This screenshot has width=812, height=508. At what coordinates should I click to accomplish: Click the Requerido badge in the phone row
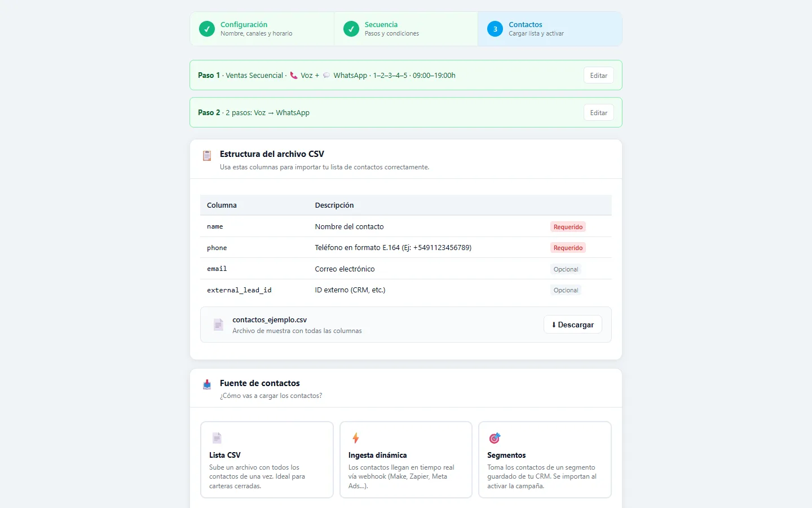point(568,248)
